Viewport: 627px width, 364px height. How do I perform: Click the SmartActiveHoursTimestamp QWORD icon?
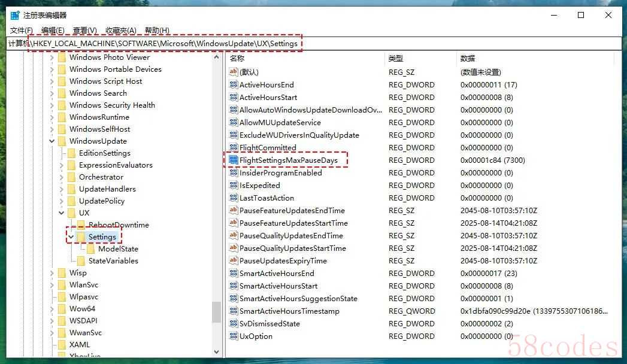tap(234, 311)
